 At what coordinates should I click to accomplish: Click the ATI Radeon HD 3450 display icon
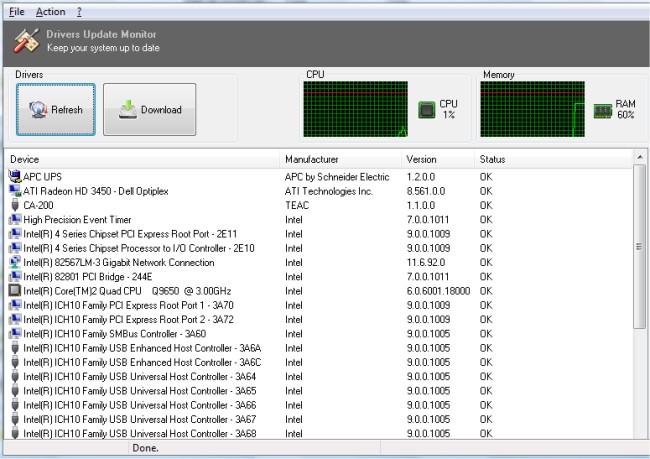coord(14,191)
